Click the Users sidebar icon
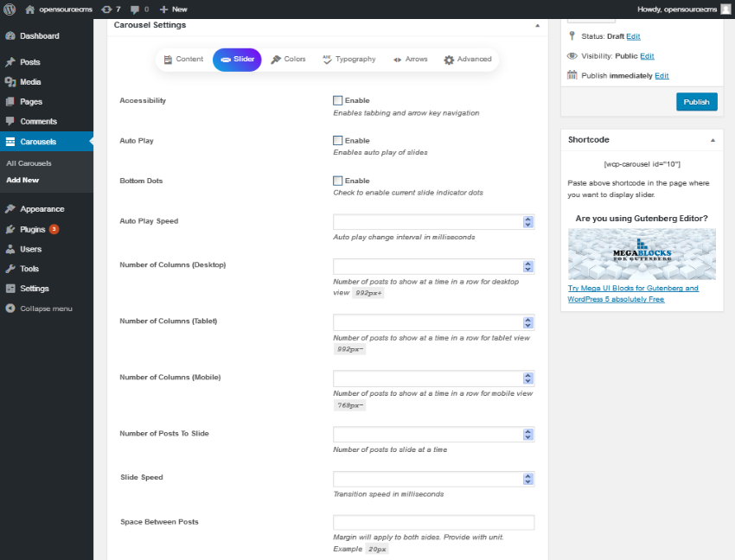 point(10,249)
